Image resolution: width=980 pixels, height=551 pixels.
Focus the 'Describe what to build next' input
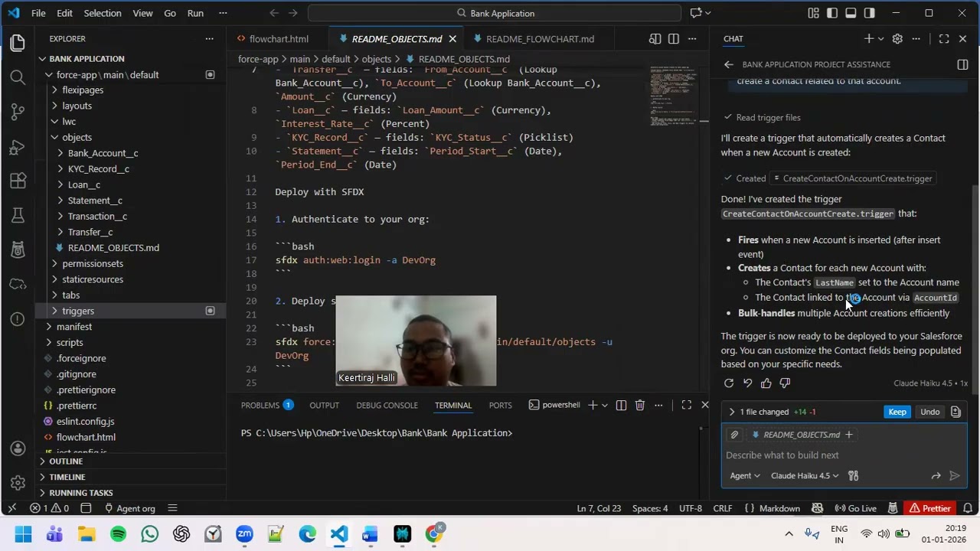pyautogui.click(x=842, y=455)
